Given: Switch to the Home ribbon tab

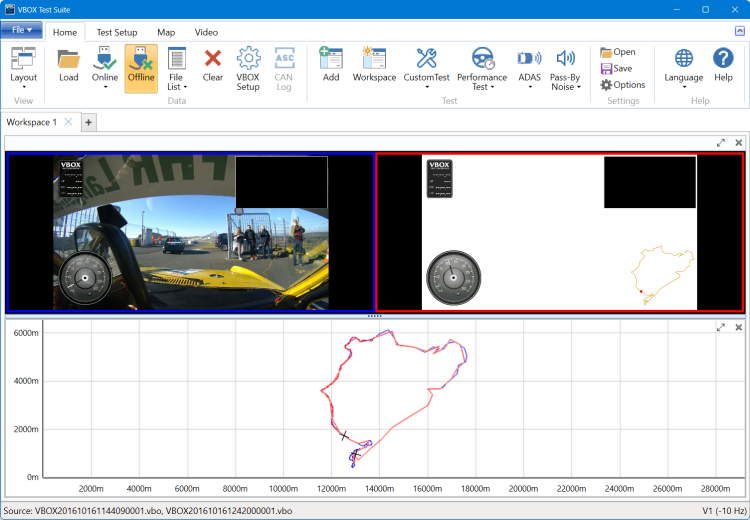Looking at the screenshot, I should [65, 32].
